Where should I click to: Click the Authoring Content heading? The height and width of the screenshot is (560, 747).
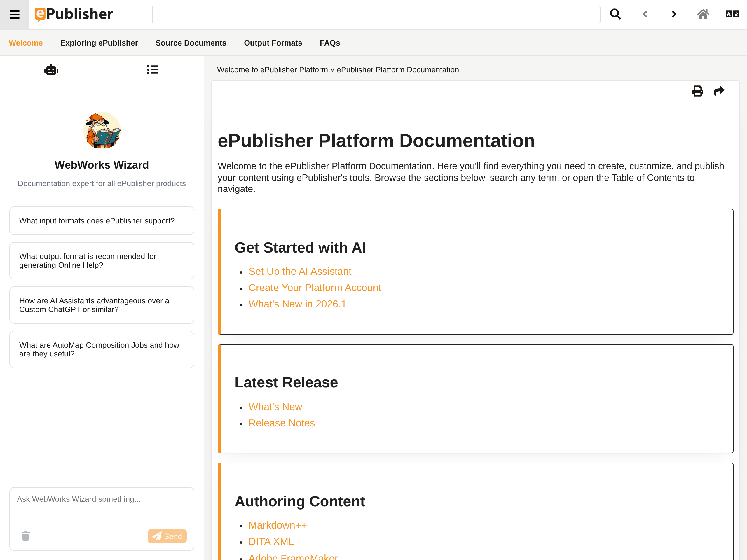pos(300,501)
